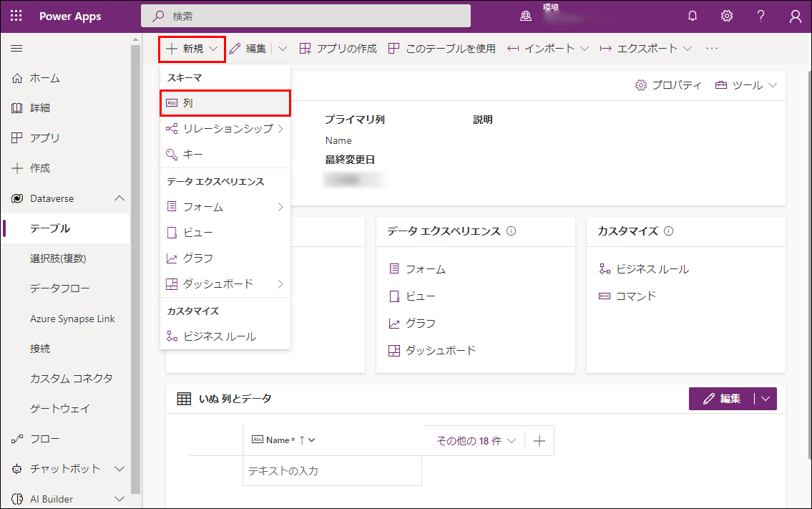Add a new column with plus icon
This screenshot has height=509, width=812.
coord(539,441)
